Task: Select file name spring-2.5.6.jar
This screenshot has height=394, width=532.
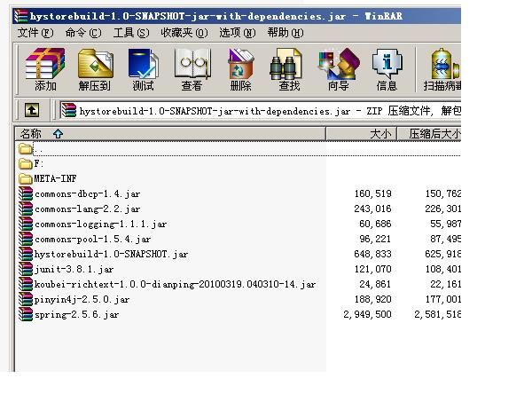Action: tap(76, 314)
